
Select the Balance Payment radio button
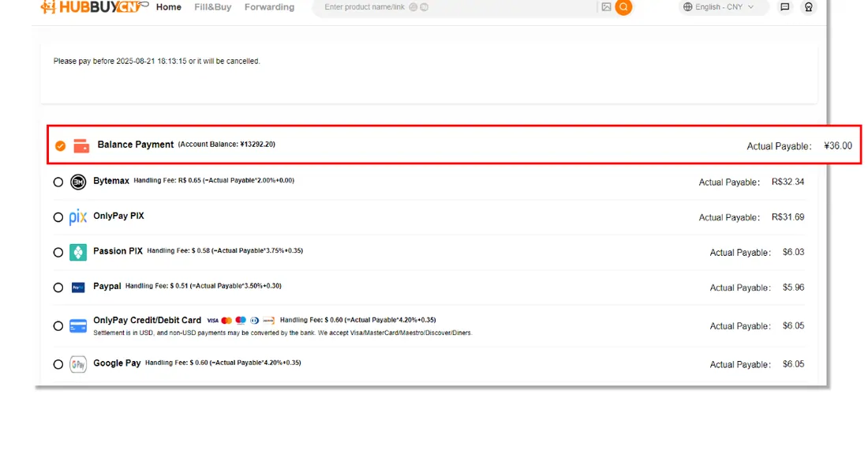[60, 146]
